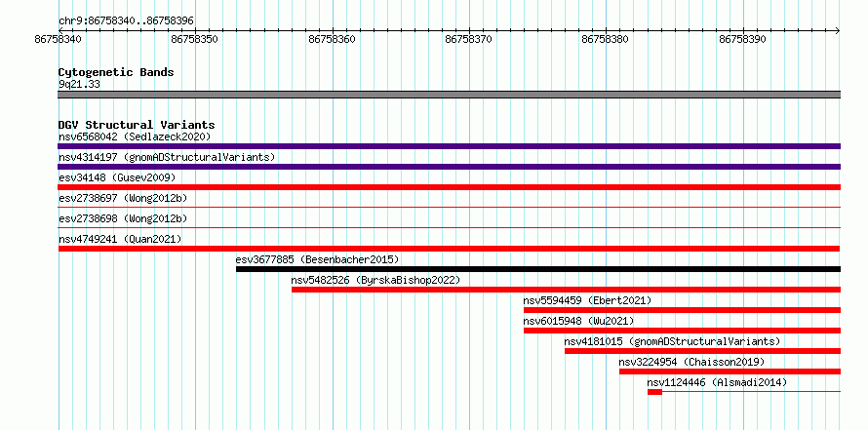Screen dimensions: 868x430
Task: Click the 9q21.33 band label
Action: coord(79,85)
